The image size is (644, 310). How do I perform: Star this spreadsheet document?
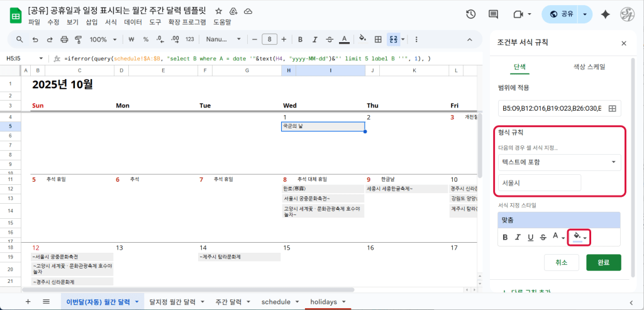pos(218,11)
